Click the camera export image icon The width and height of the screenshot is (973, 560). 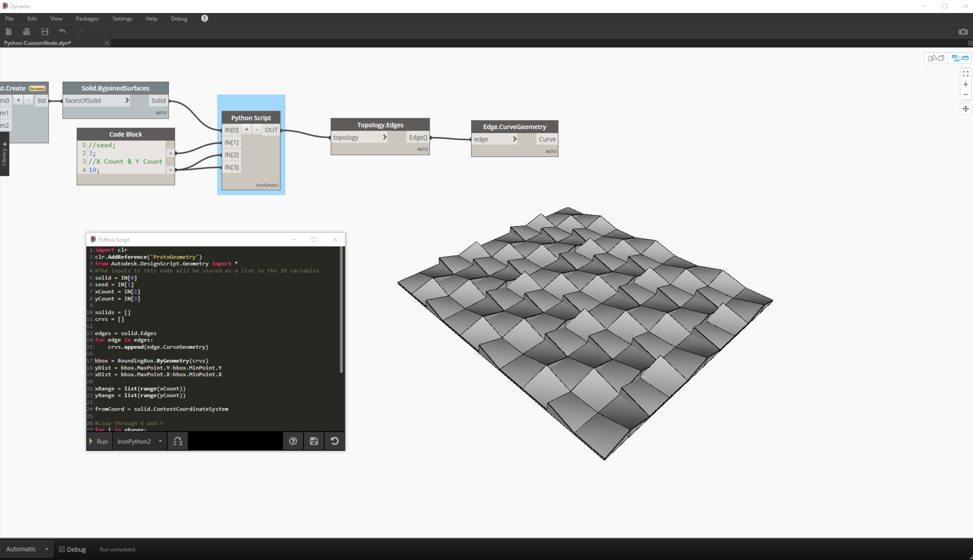[963, 32]
